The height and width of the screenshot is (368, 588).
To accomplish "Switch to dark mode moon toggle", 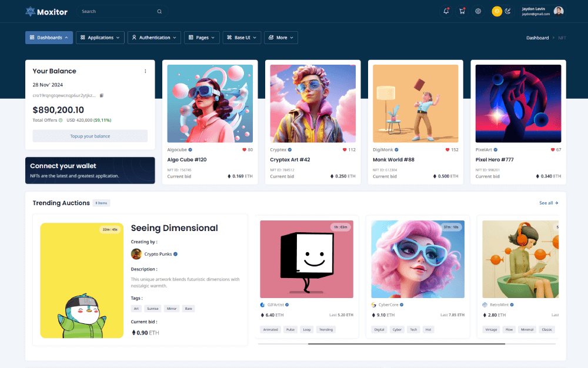I will [x=507, y=11].
